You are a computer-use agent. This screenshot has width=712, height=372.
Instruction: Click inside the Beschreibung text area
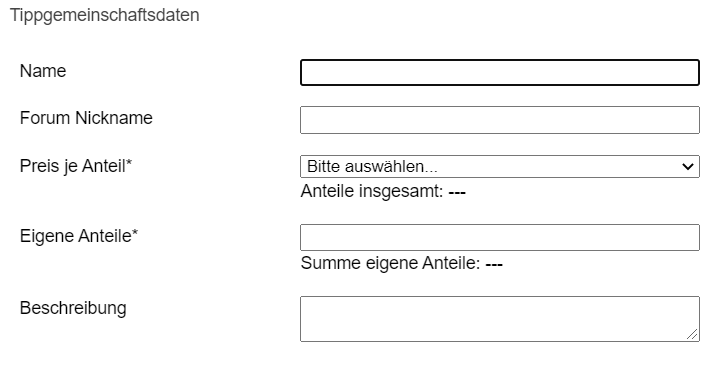tap(499, 319)
